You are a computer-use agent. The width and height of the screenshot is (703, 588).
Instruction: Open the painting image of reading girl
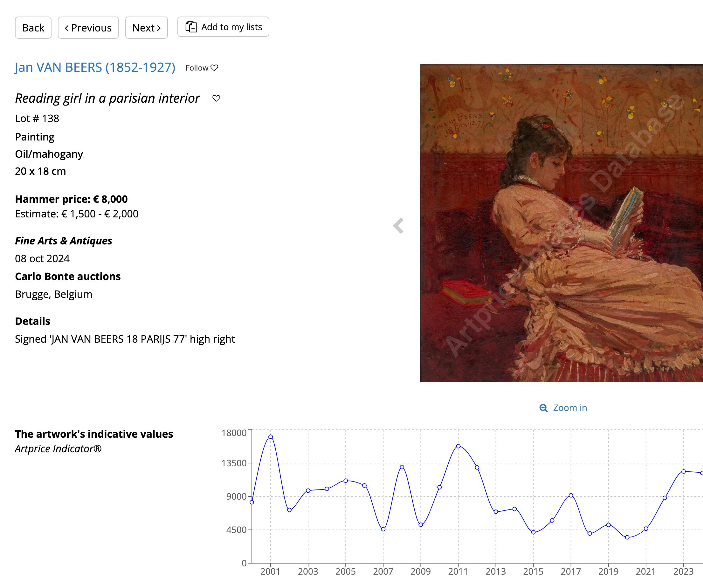(x=561, y=223)
